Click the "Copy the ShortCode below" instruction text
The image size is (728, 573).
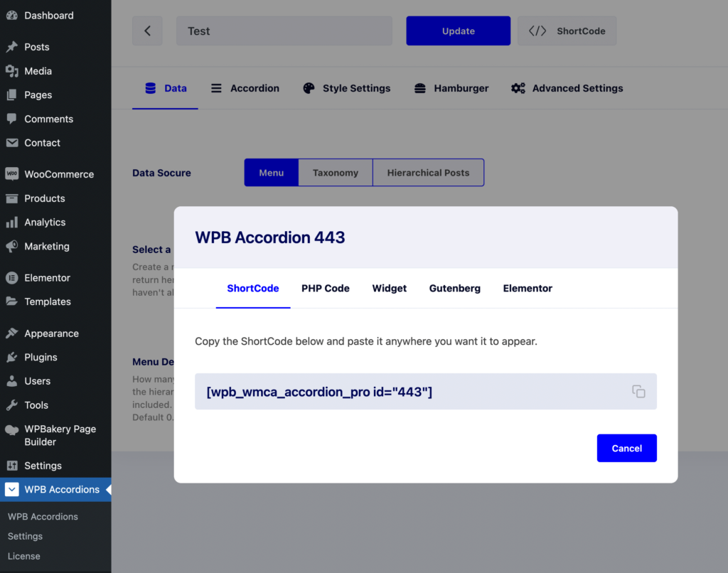tap(366, 341)
